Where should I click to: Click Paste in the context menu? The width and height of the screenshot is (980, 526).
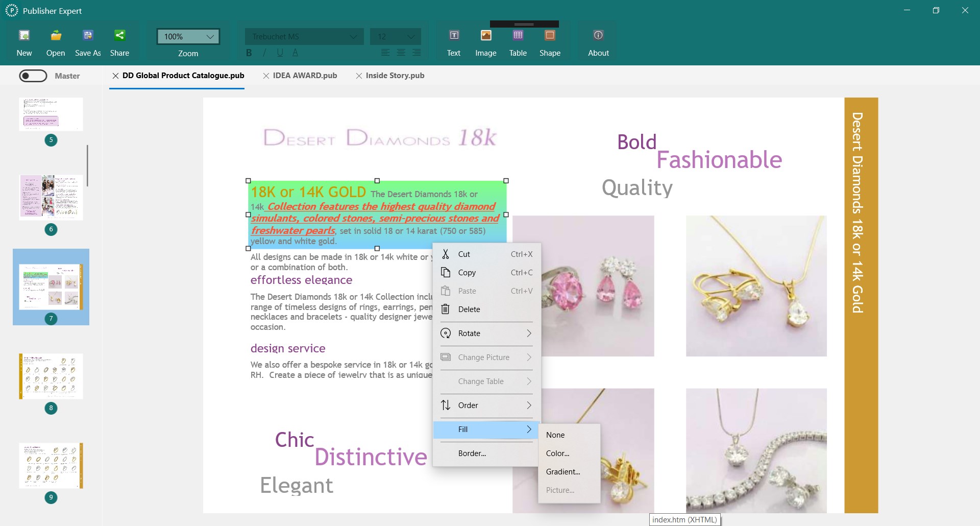click(486, 291)
